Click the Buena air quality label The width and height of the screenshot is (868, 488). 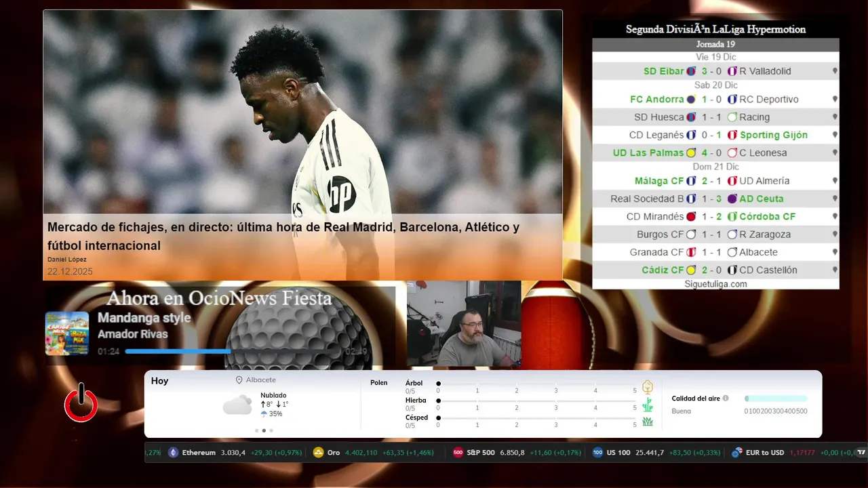pyautogui.click(x=682, y=411)
